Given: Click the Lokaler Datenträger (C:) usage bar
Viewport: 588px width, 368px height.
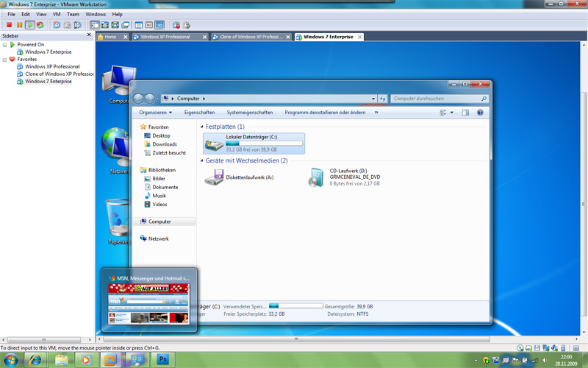Looking at the screenshot, I should point(264,143).
